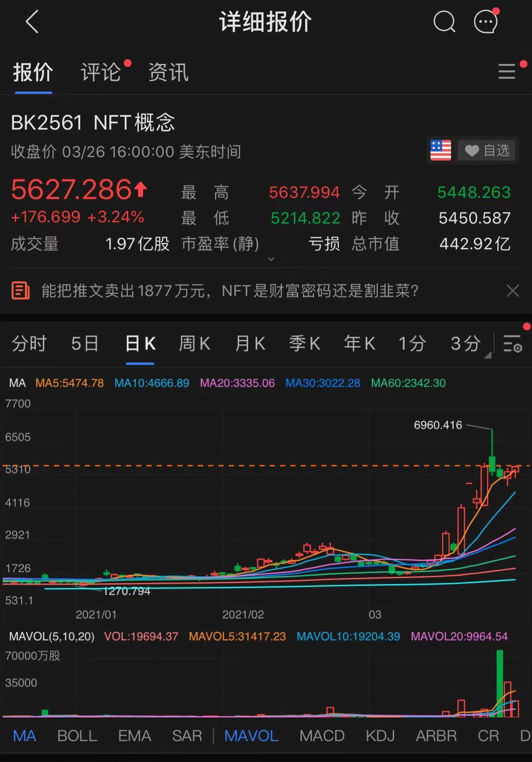Tap the MA5:5474.78 legend value

[70, 383]
